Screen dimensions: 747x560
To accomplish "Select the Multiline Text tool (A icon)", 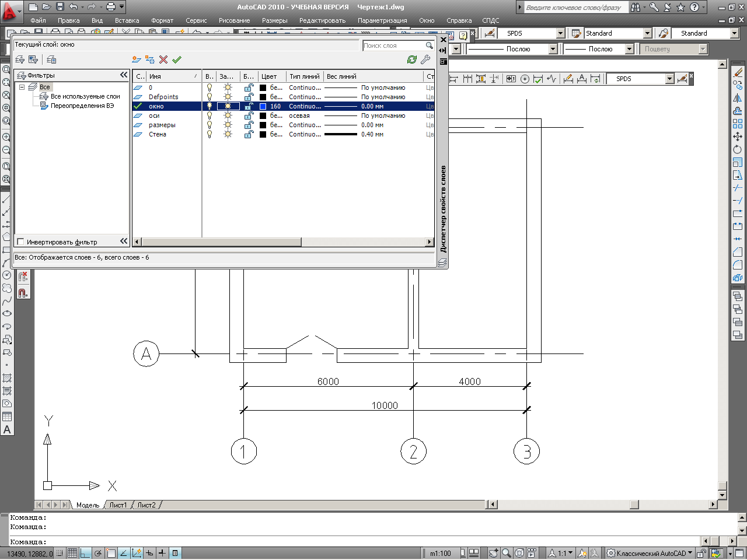I will 7,430.
